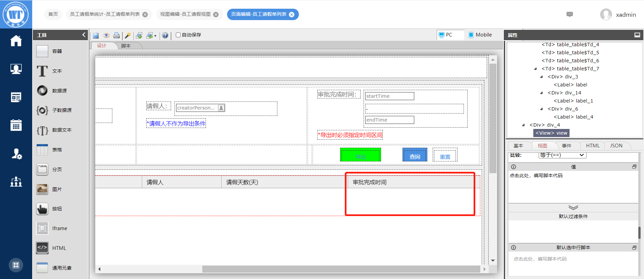Open the import icon's dropdown arrow
This screenshot has width=644, height=279.
pyautogui.click(x=155, y=36)
